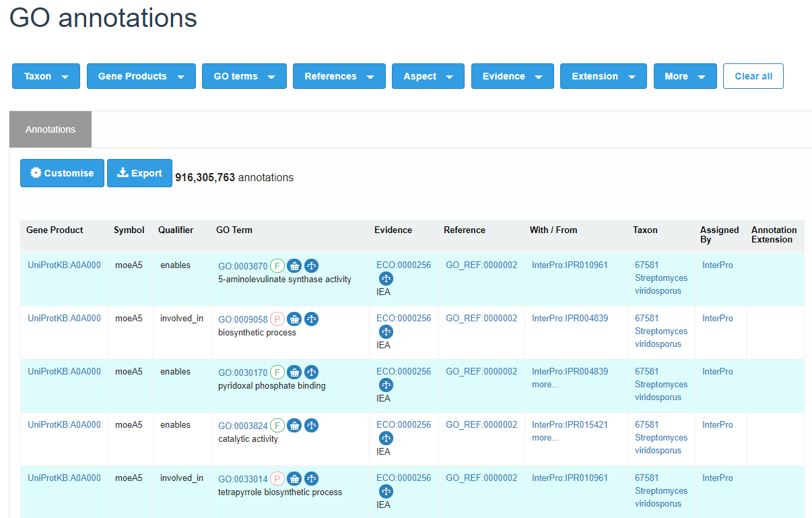Image resolution: width=812 pixels, height=518 pixels.
Task: Click the Clear all button
Action: click(x=753, y=76)
